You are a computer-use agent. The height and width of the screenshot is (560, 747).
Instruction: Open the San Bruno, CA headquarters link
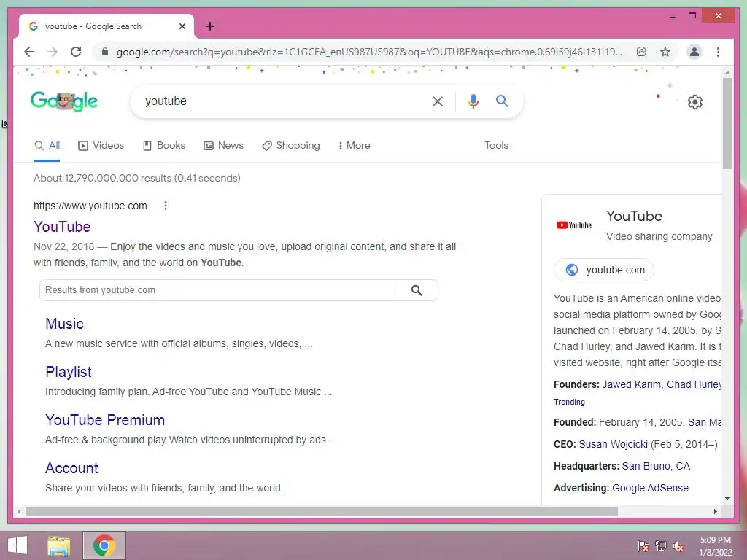[x=656, y=466]
